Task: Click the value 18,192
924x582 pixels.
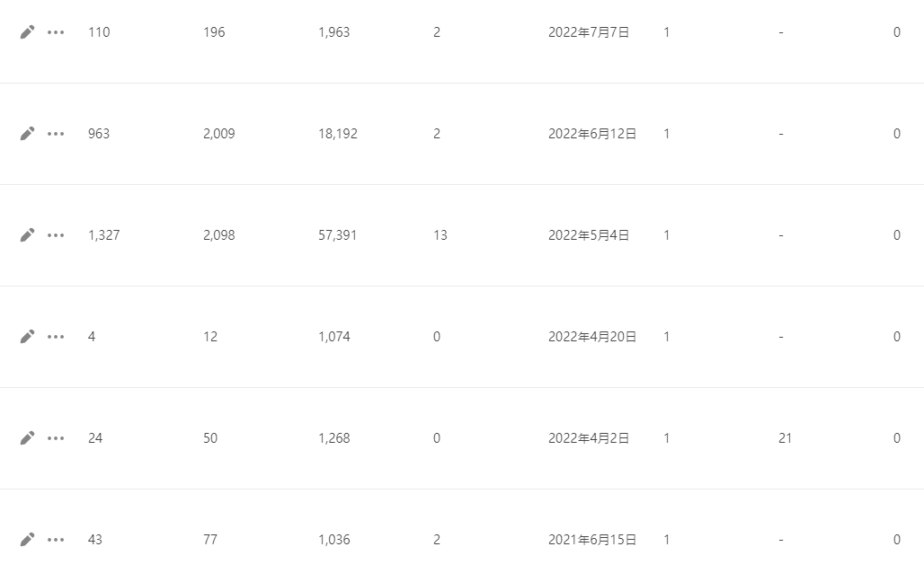Action: tap(338, 134)
